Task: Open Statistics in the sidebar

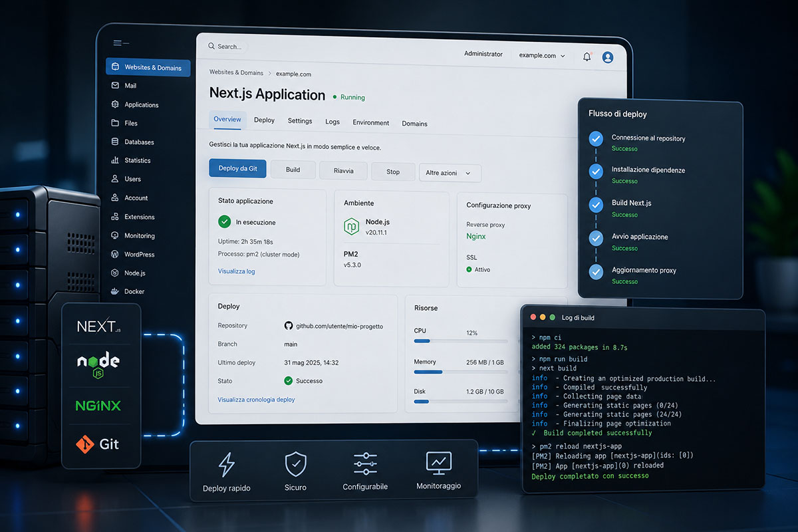Action: tap(131, 160)
